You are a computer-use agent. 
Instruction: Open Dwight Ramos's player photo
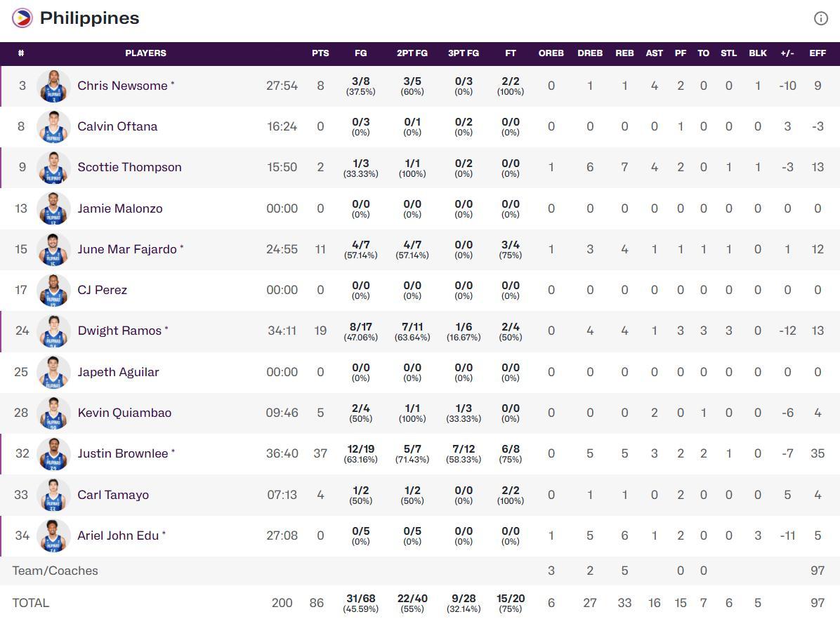(x=53, y=331)
